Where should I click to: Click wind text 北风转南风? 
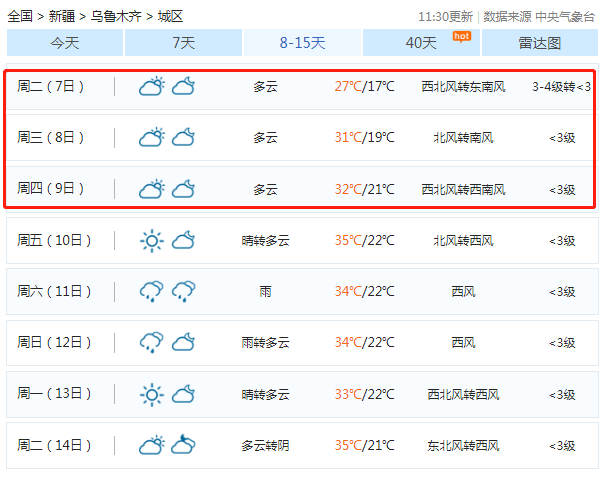[x=463, y=138]
